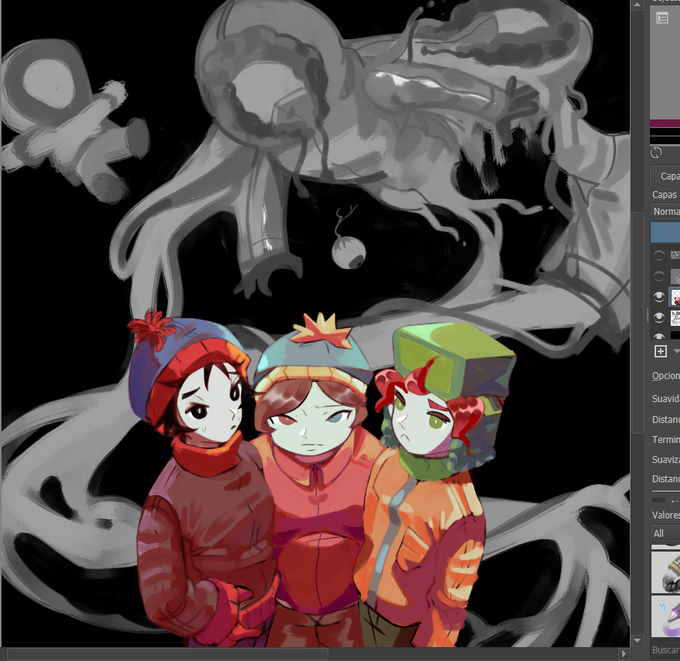This screenshot has height=661, width=680.
Task: Adjust the blue layer opacity slider
Action: (x=666, y=232)
